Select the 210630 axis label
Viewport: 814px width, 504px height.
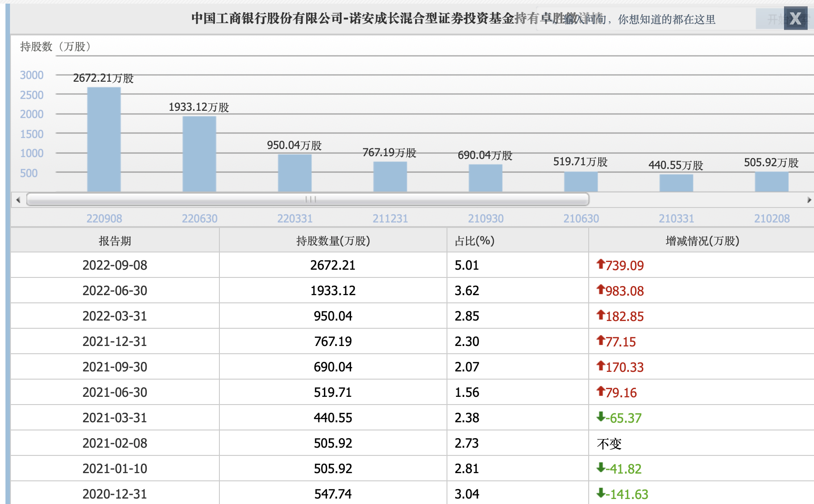coord(581,218)
